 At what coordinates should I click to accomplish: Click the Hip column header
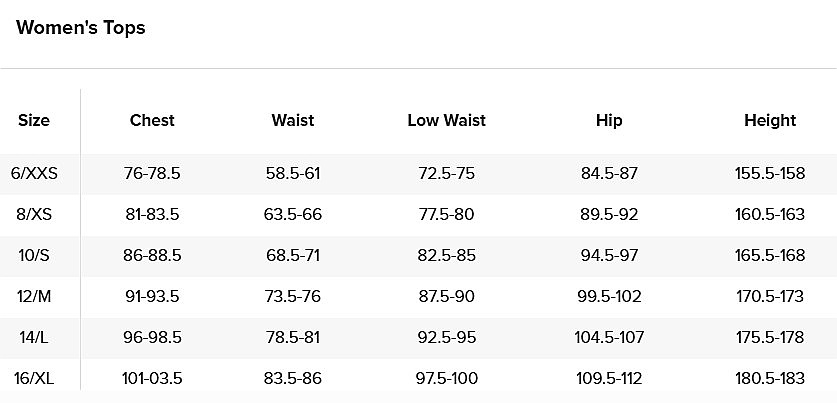pyautogui.click(x=609, y=121)
